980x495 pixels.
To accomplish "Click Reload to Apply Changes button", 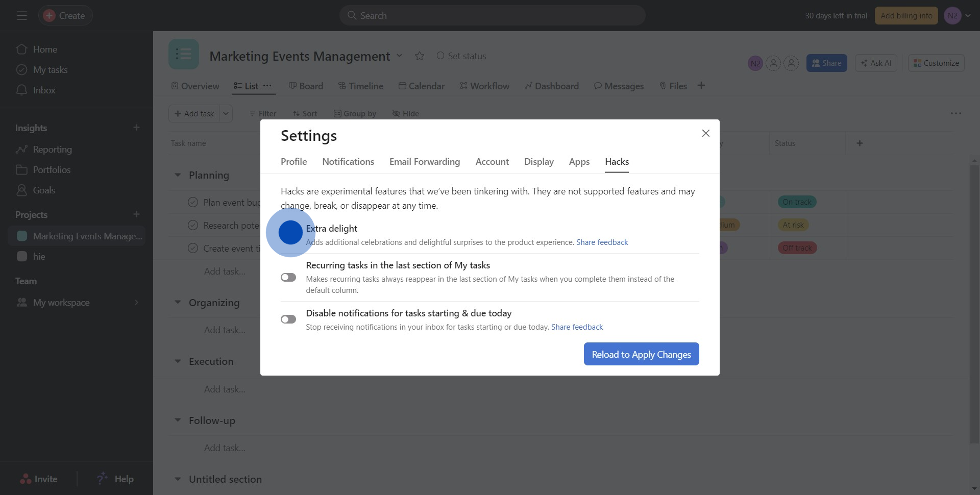I will pos(641,354).
